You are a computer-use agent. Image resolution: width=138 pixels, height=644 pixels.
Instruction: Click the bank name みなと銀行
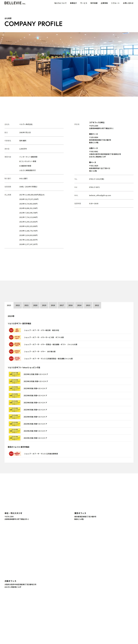coord(24,178)
